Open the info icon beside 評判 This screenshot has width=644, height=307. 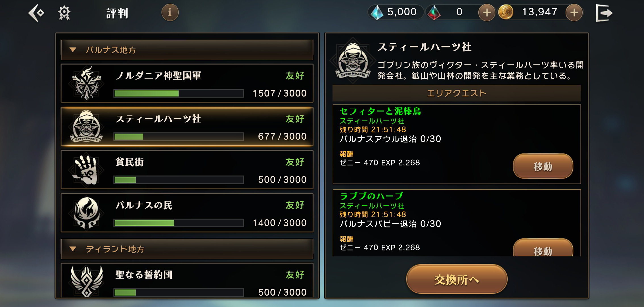pos(170,13)
